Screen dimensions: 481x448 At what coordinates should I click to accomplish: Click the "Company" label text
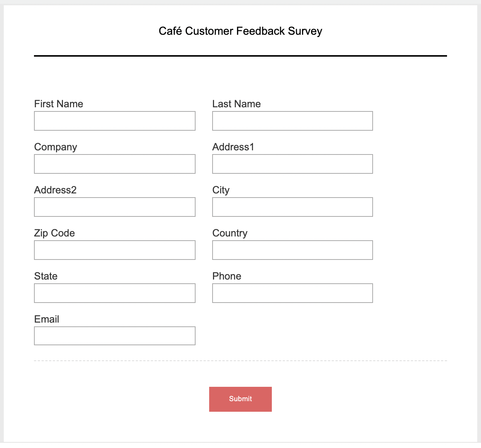tap(55, 147)
